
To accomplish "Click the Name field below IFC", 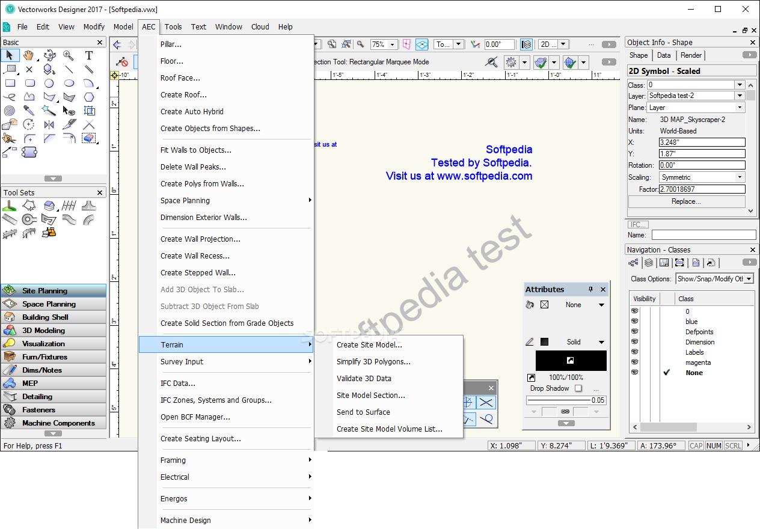I will click(x=704, y=235).
